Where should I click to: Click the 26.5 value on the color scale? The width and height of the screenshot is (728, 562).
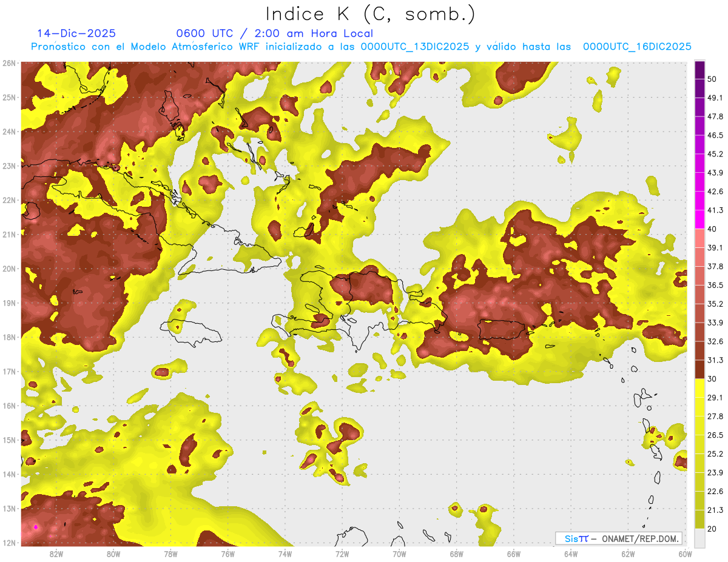pyautogui.click(x=715, y=435)
